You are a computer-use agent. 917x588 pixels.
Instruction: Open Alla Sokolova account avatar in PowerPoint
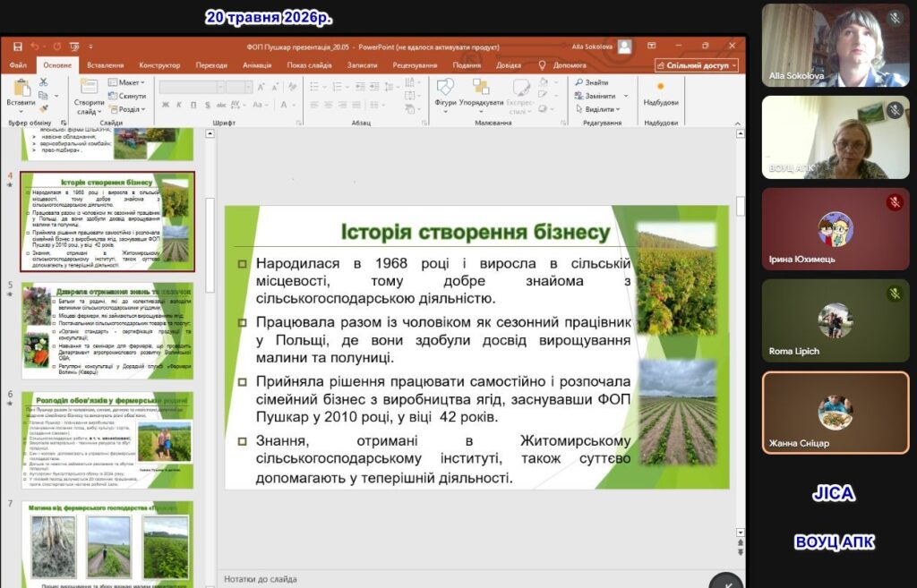[624, 47]
